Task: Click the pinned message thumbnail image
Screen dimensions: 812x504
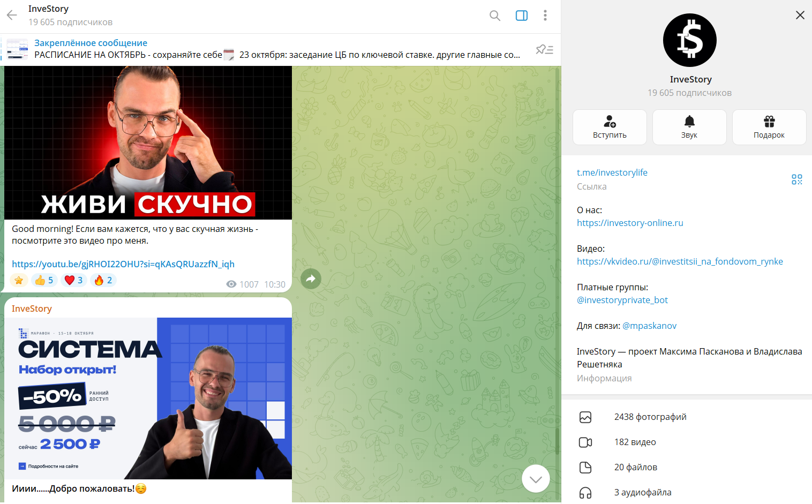Action: 18,49
